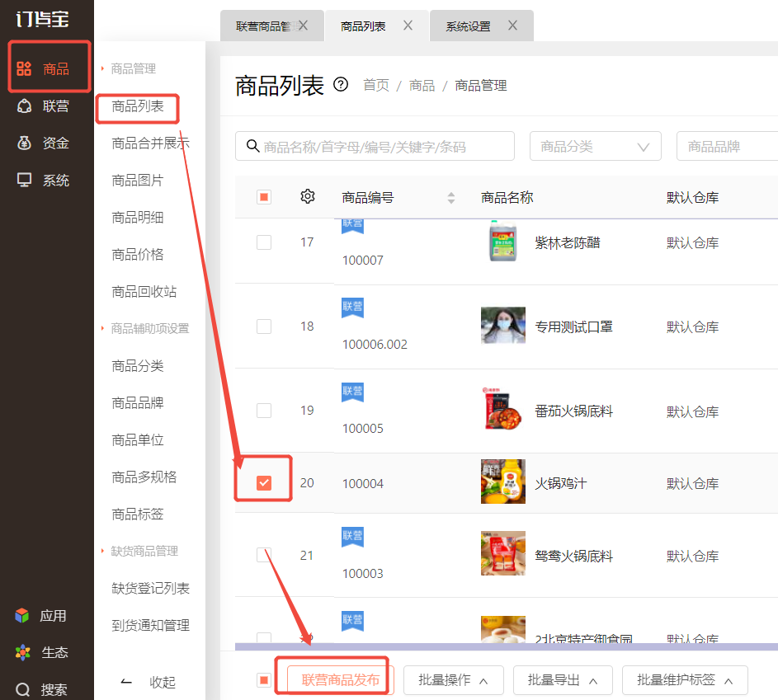The width and height of the screenshot is (778, 700).
Task: Select row 19 checkbox
Action: point(264,410)
